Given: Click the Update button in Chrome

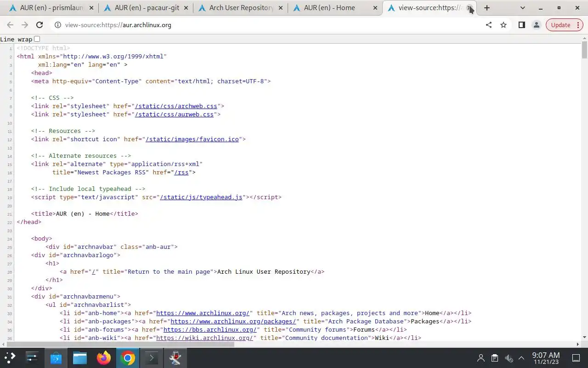Looking at the screenshot, I should coord(564,25).
